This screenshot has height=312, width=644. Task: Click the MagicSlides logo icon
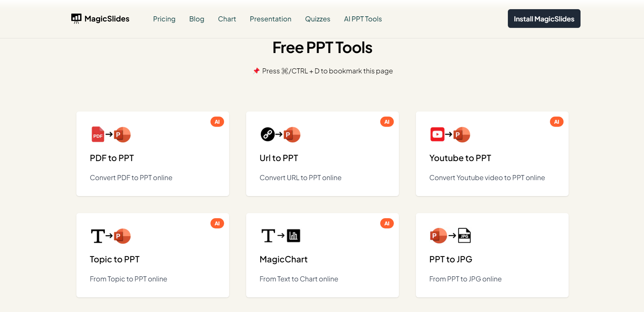pyautogui.click(x=76, y=19)
